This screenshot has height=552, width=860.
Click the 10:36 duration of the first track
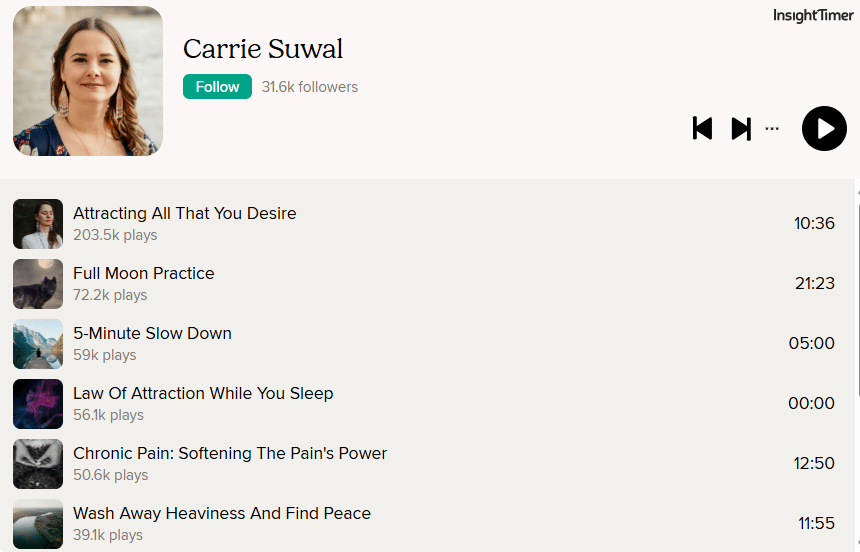point(814,223)
